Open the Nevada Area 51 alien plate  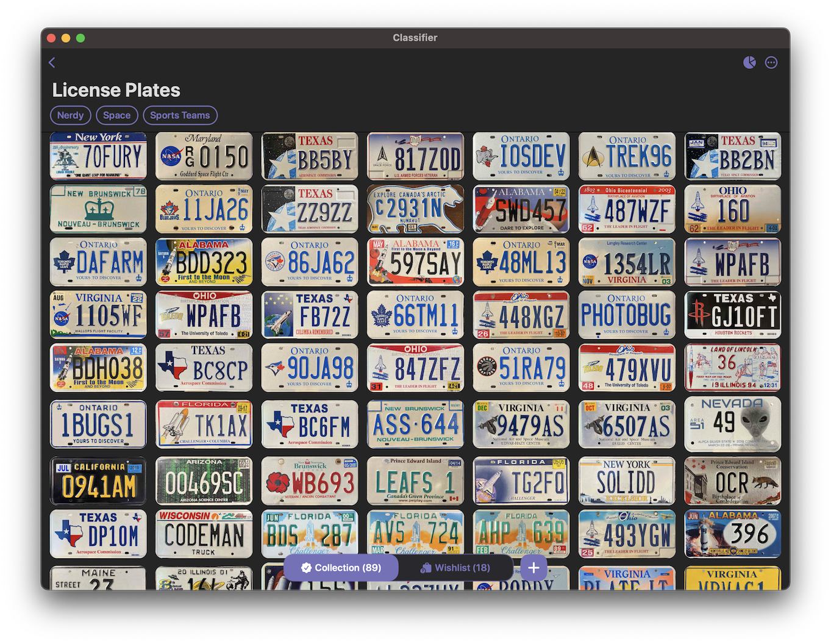point(732,424)
